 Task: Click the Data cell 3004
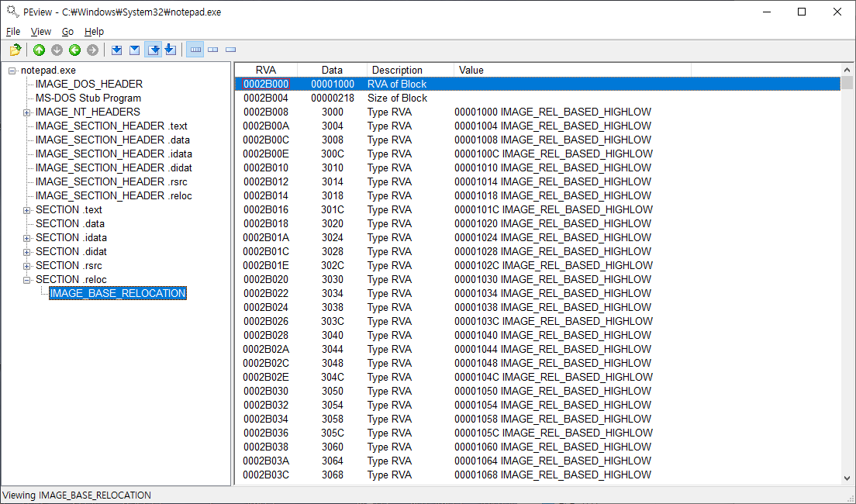pyautogui.click(x=333, y=126)
